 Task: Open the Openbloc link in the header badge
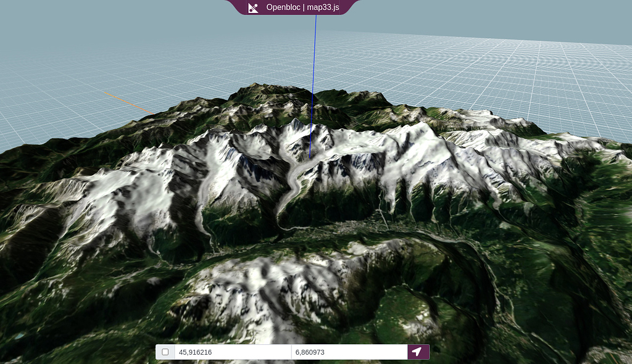pyautogui.click(x=283, y=9)
